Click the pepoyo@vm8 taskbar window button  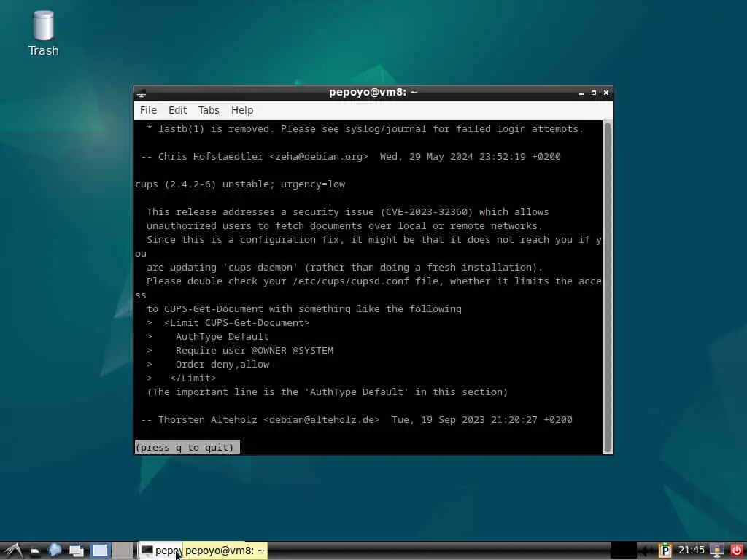pyautogui.click(x=161, y=551)
